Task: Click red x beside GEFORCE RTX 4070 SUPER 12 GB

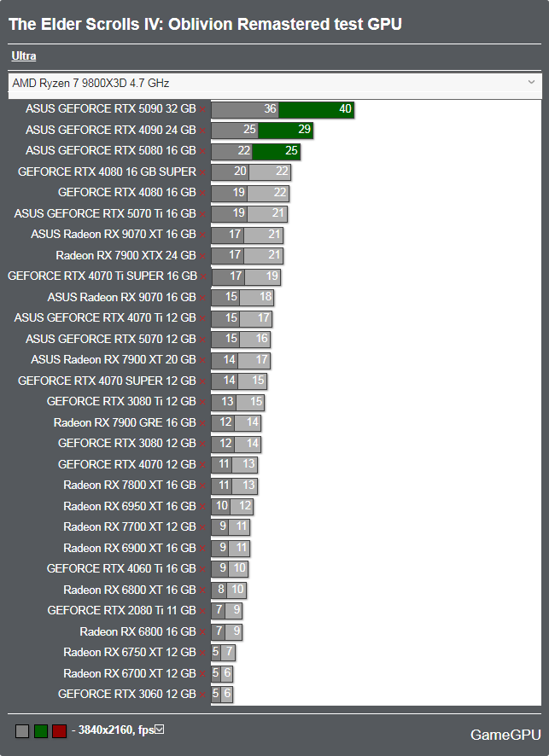Action: 202,381
